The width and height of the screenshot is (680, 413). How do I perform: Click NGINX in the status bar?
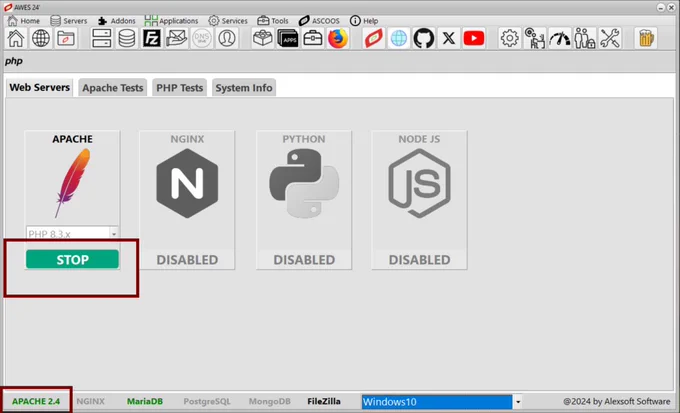[91, 401]
